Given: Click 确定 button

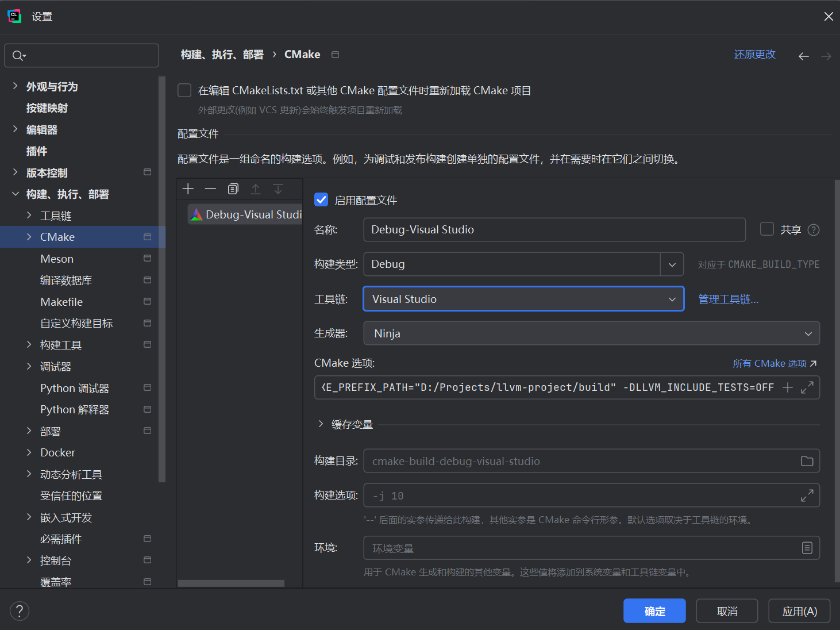Looking at the screenshot, I should tap(654, 611).
